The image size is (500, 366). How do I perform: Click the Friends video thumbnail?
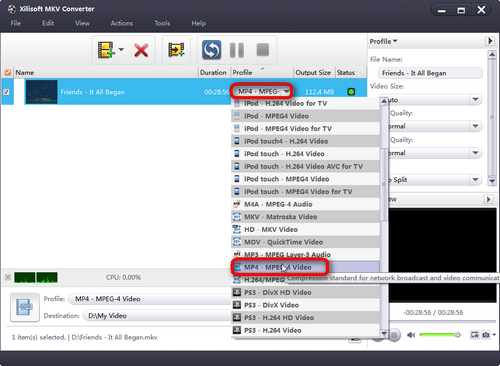pos(41,92)
